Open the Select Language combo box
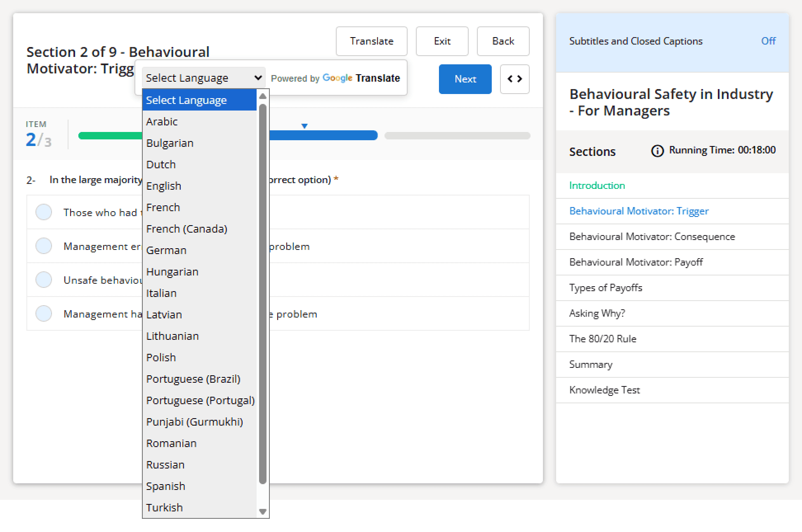 203,78
